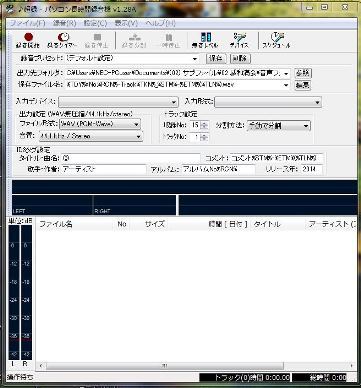Open the schedule clock icon

coord(276,40)
